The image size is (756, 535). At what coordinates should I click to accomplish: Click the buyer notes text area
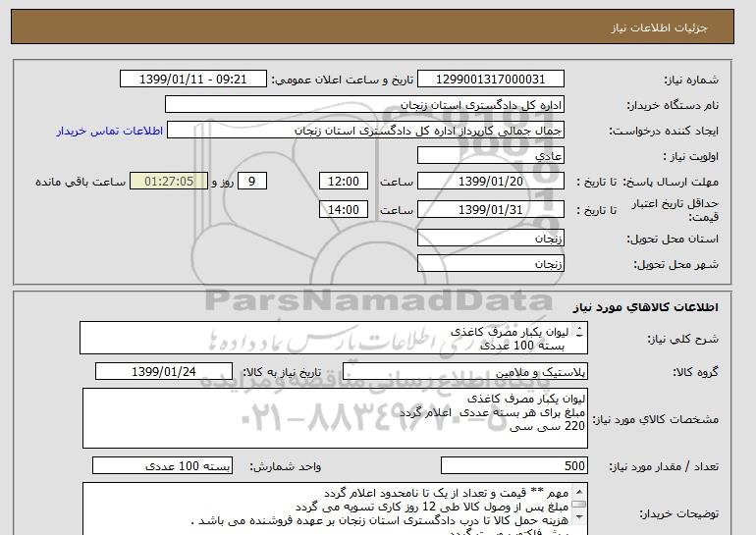335,508
